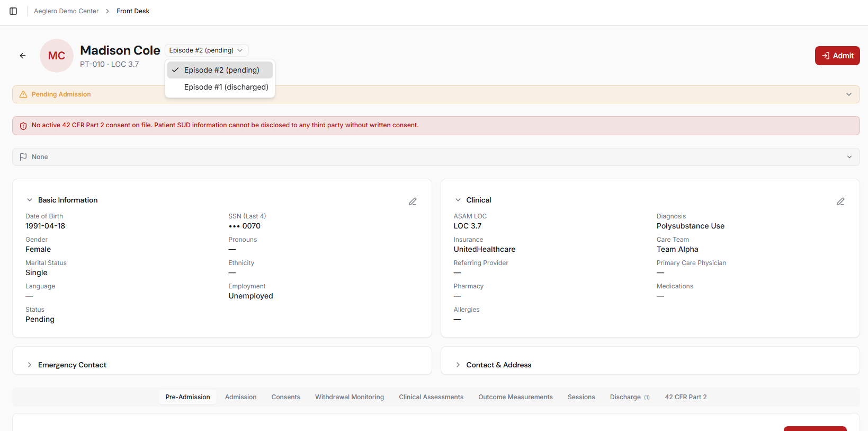868x431 pixels.
Task: Switch to the Sessions tab
Action: (x=581, y=397)
